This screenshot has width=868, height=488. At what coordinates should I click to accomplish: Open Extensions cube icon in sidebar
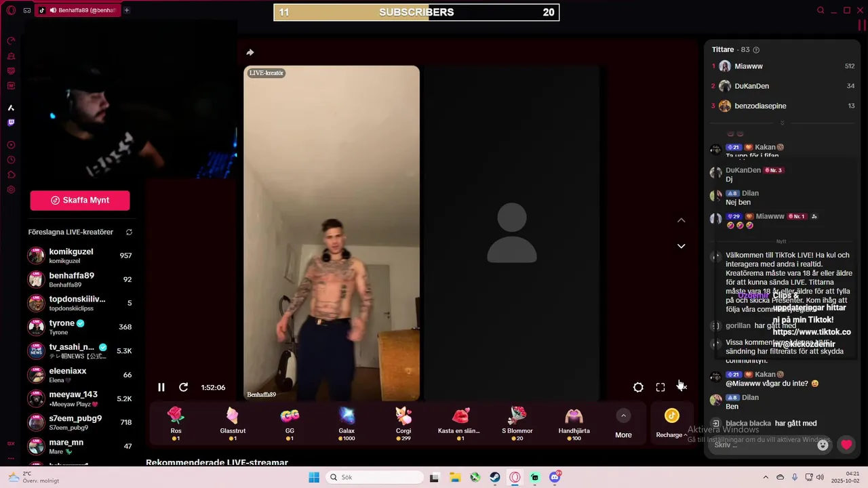click(11, 175)
